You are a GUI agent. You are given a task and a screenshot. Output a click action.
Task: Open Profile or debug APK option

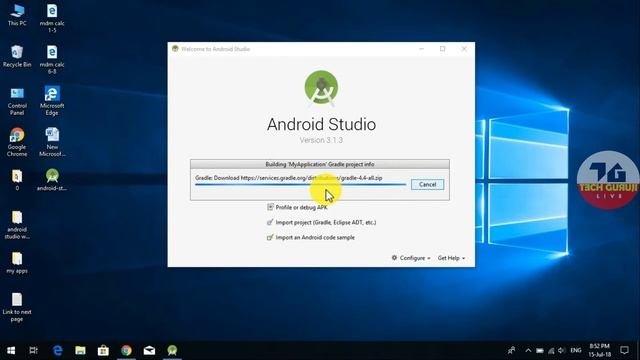[301, 207]
